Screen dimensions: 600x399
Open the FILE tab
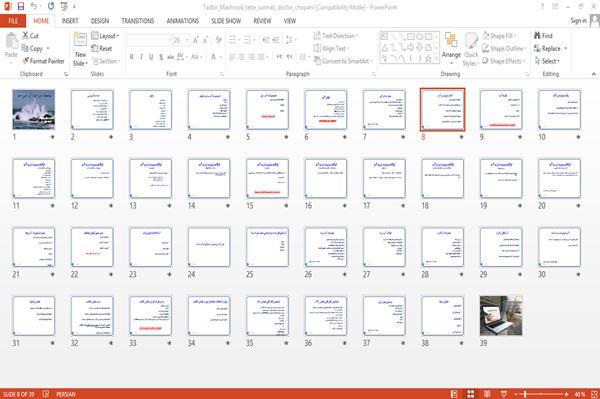pyautogui.click(x=13, y=21)
